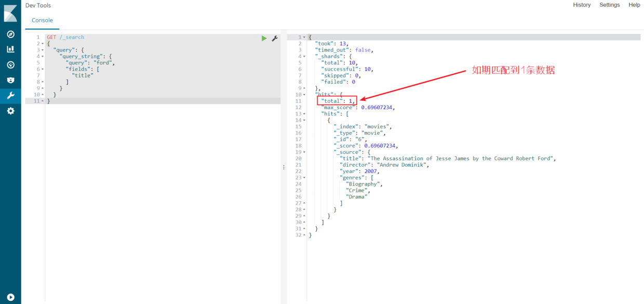Run the request with the green play icon
644x304 pixels.
(264, 38)
